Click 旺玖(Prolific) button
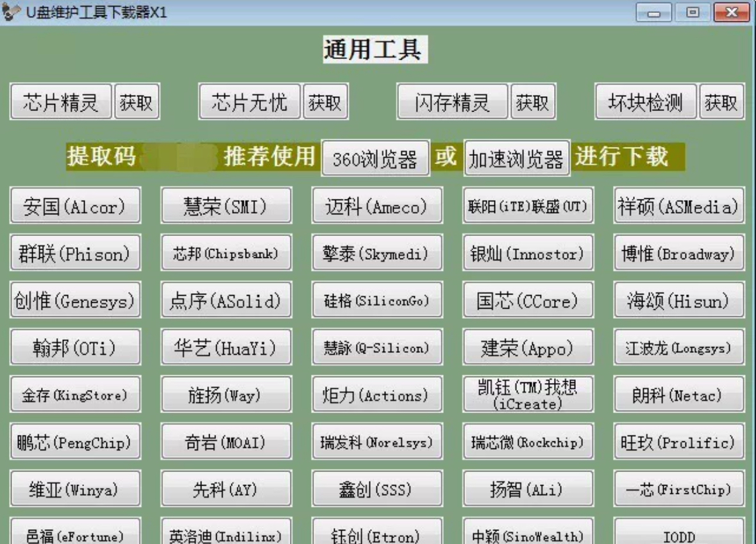Viewport: 756px width, 544px height. click(679, 441)
